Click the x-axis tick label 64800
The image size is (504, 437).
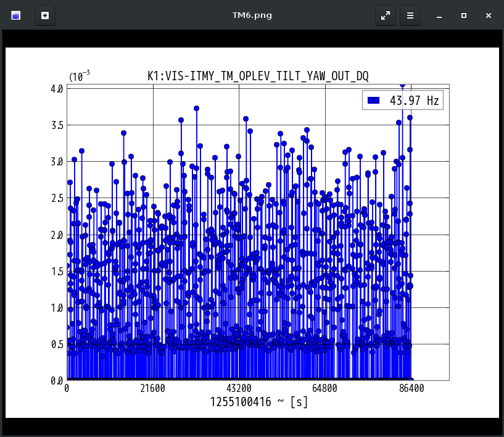tap(325, 388)
